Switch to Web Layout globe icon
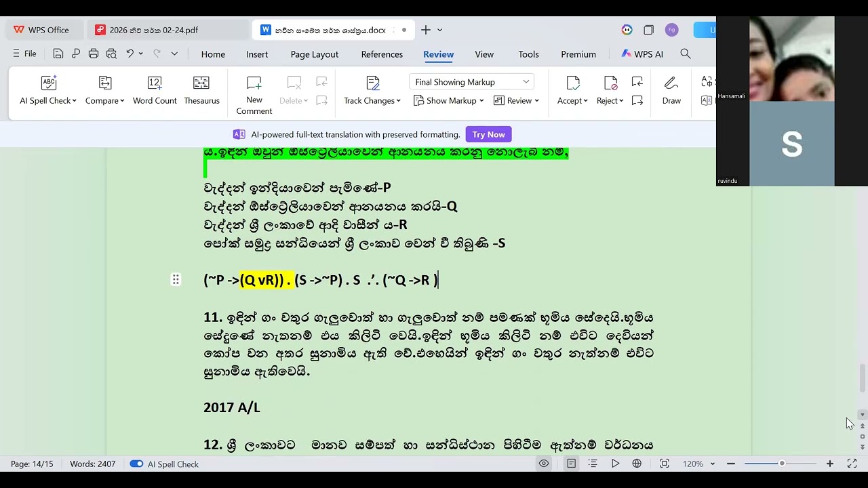This screenshot has width=868, height=488. point(637,464)
